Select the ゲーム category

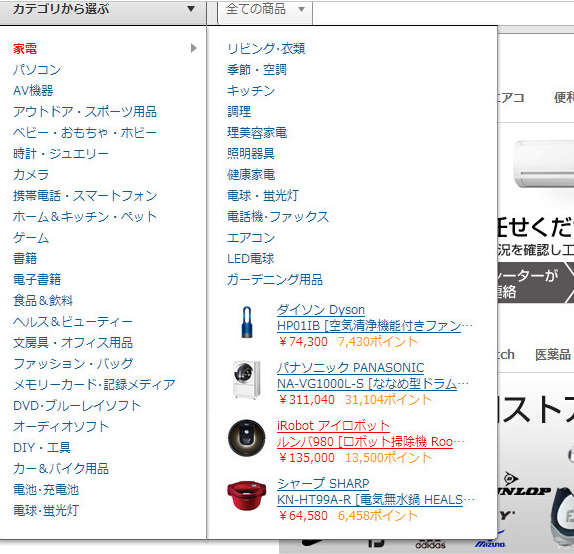(x=31, y=238)
